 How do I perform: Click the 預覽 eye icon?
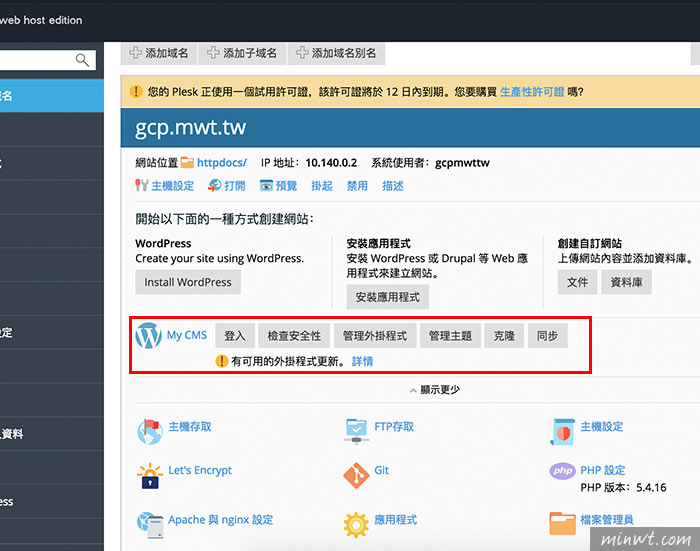point(266,186)
